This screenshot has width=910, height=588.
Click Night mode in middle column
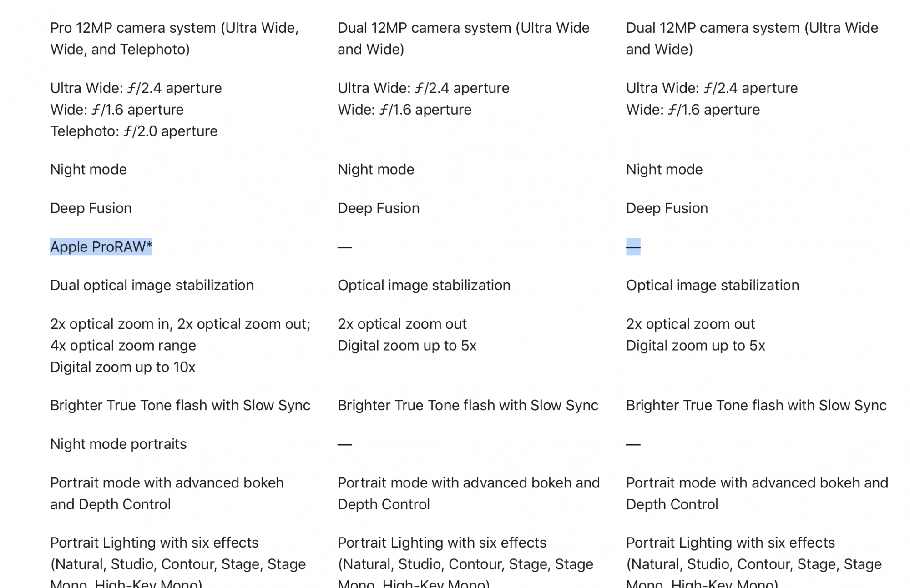pyautogui.click(x=376, y=170)
